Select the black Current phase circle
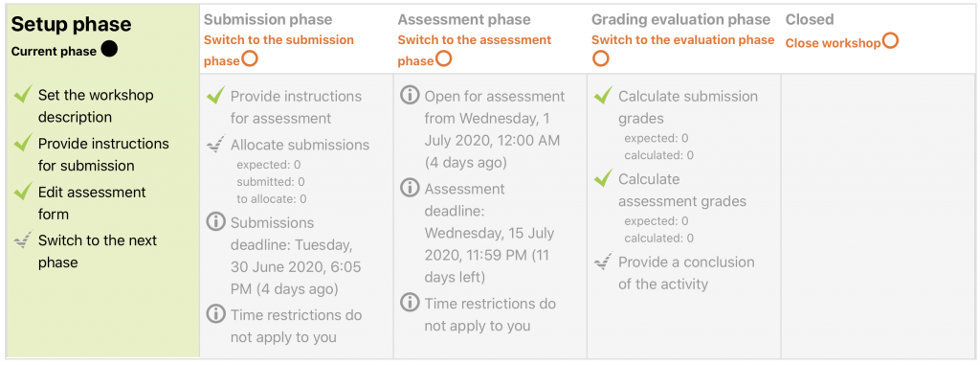This screenshot has width=980, height=365. 109,49
